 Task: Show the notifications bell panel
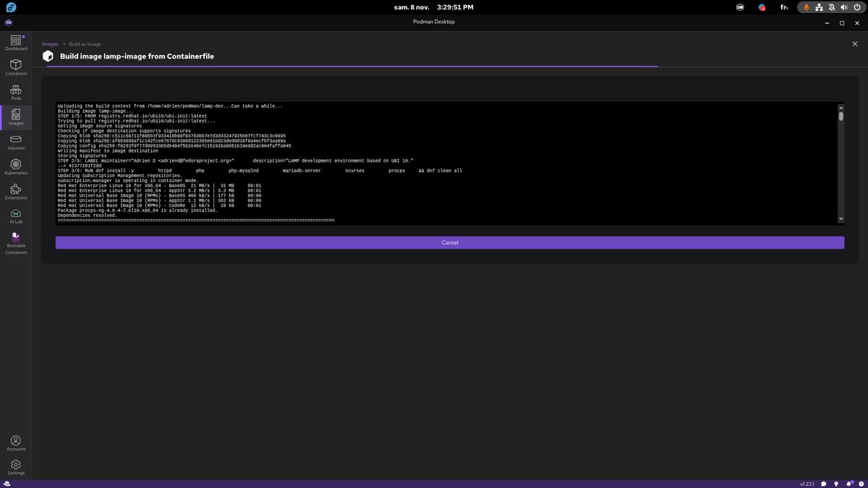pos(848,483)
